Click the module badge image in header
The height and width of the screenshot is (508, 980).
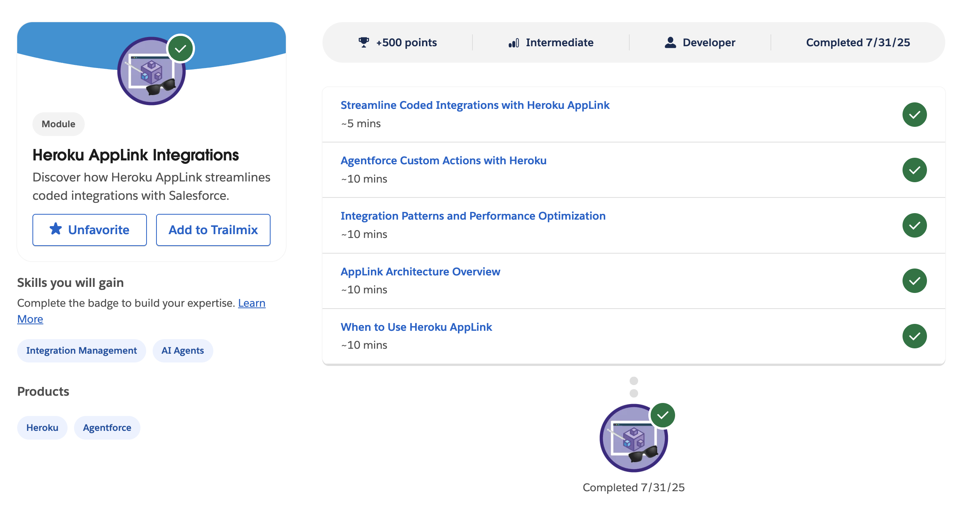coord(151,71)
